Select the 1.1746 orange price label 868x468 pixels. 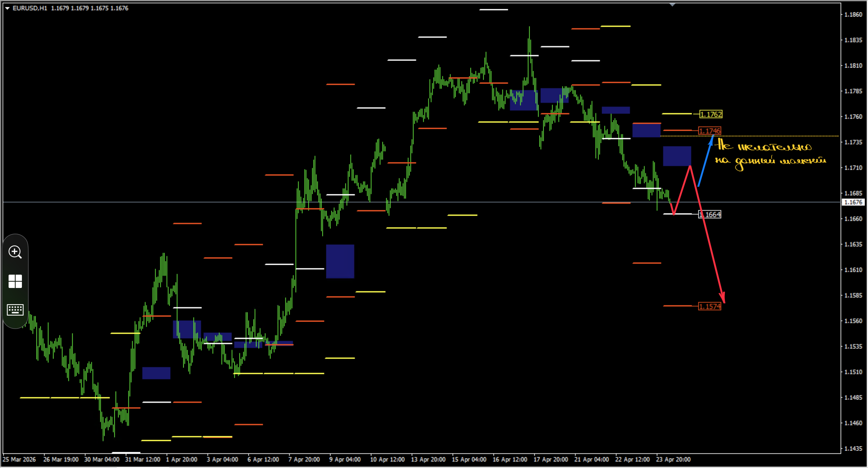click(x=710, y=130)
